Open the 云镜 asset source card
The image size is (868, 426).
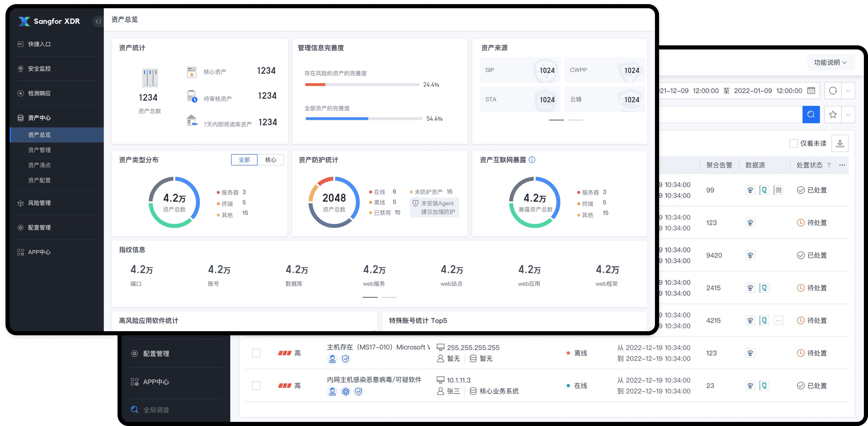click(x=605, y=99)
